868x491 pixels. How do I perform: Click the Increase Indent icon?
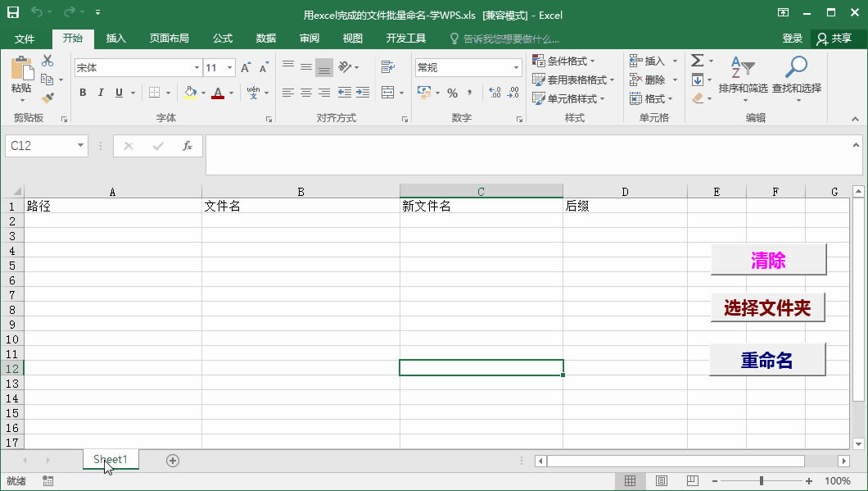pyautogui.click(x=361, y=93)
